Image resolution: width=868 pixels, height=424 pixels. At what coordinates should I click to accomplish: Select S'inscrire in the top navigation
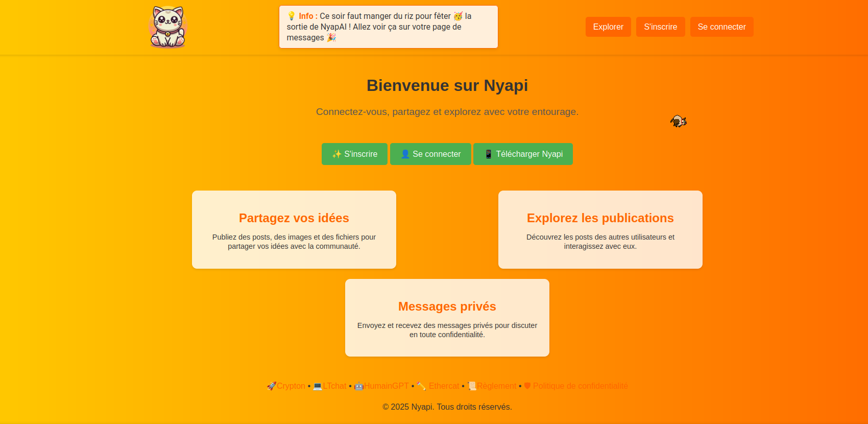tap(660, 27)
